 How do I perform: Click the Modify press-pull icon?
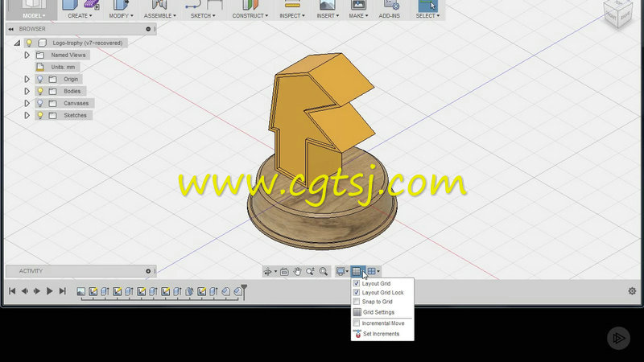121,5
